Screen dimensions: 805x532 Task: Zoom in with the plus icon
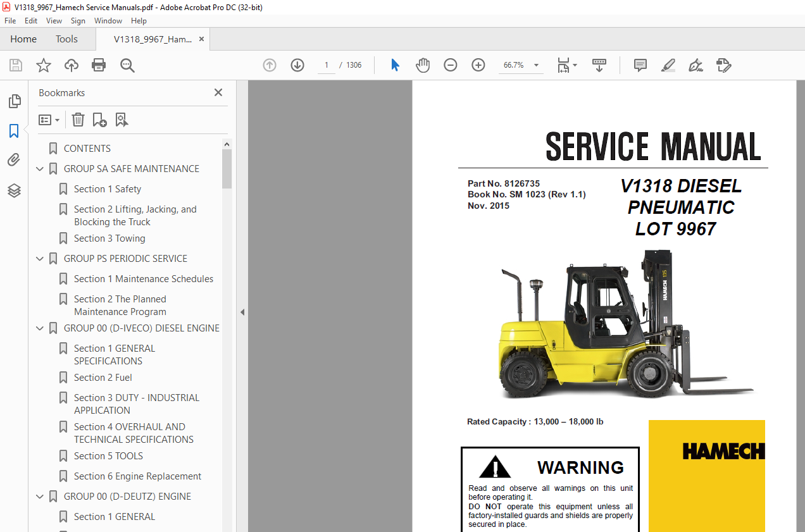click(478, 65)
